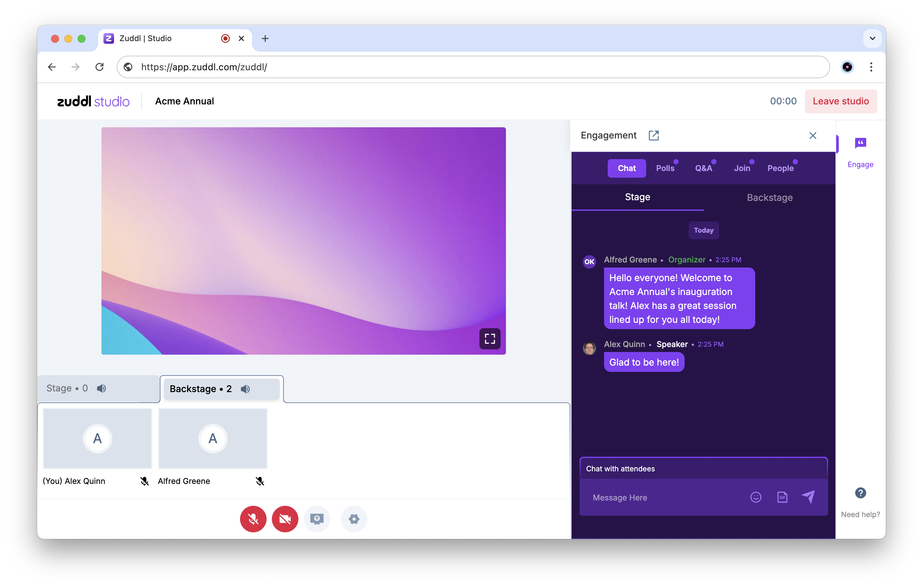Switch to the Polls tab
923x588 pixels.
(665, 168)
